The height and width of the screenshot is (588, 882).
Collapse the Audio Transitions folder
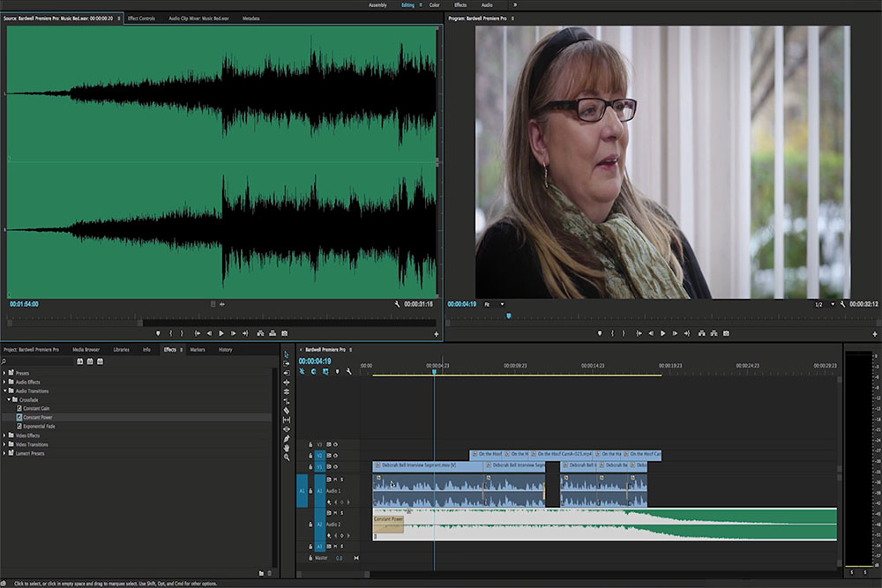(4, 391)
